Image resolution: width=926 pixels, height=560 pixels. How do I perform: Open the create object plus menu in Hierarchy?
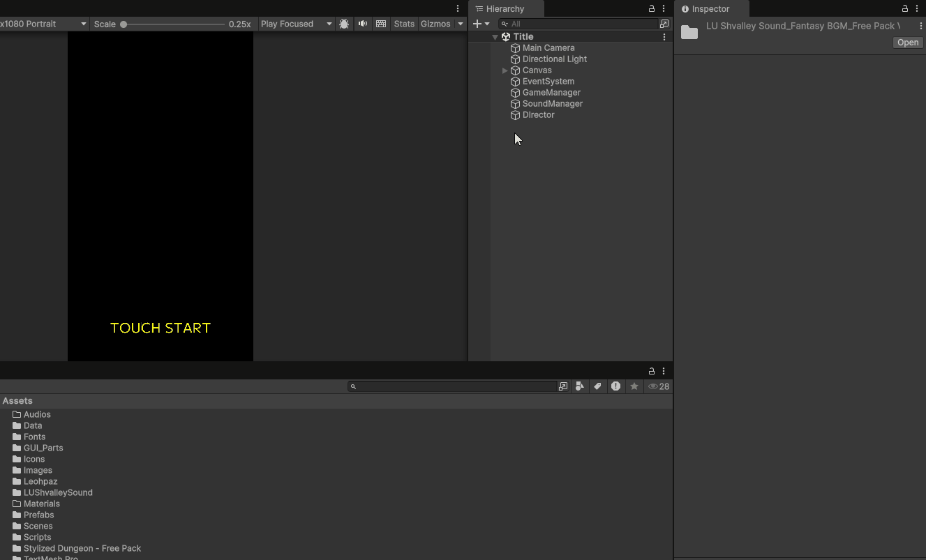481,24
